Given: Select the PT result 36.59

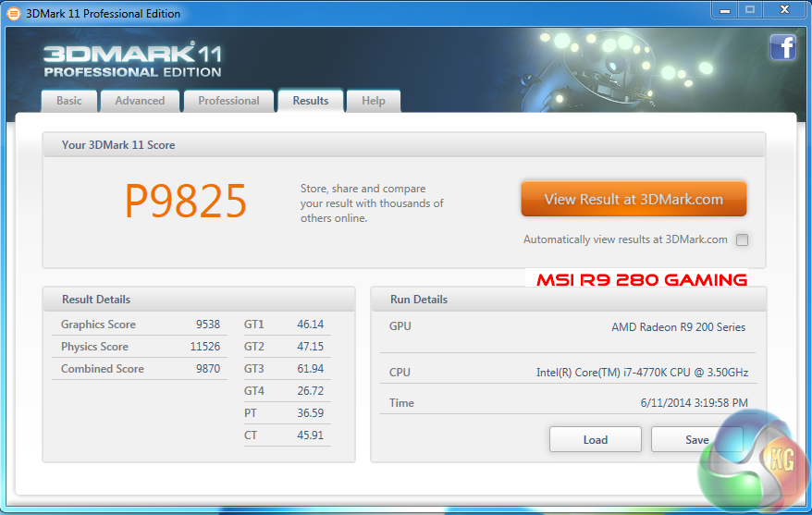Looking at the screenshot, I should (x=310, y=413).
